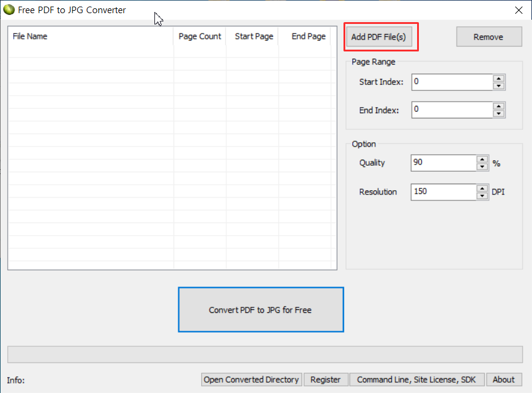Close the Free PDF to JPG Converter window
Screen dimensions: 532x393
tap(518, 10)
